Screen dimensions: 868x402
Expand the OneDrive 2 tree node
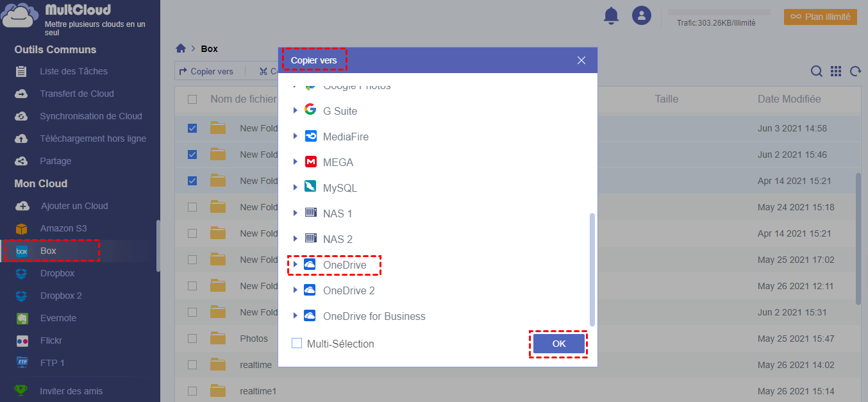(296, 290)
